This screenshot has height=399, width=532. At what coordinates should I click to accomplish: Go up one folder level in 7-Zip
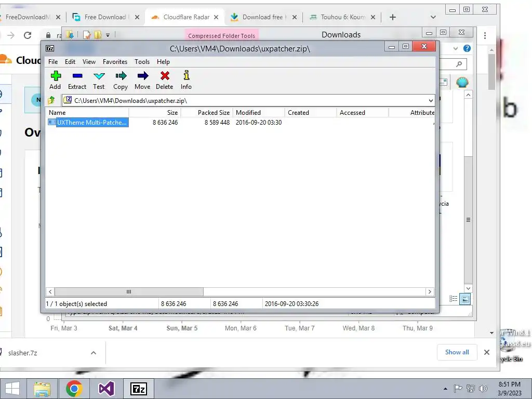pyautogui.click(x=51, y=100)
